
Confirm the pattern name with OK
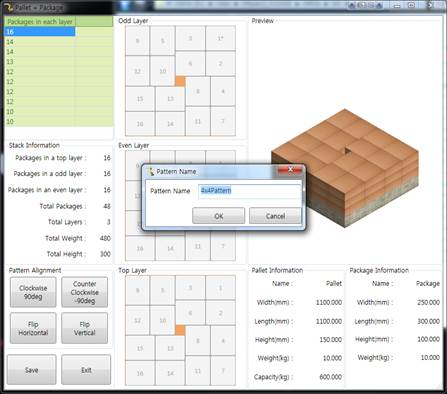click(218, 216)
